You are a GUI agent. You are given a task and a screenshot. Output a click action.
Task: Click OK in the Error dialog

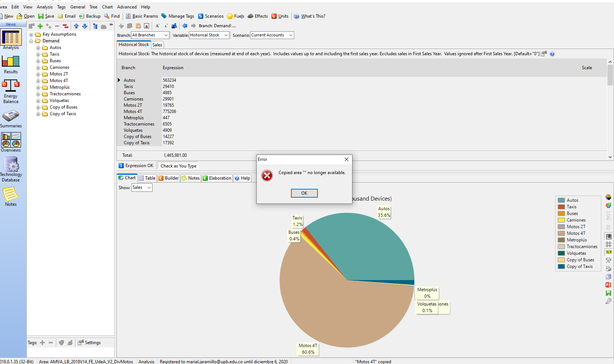point(304,193)
